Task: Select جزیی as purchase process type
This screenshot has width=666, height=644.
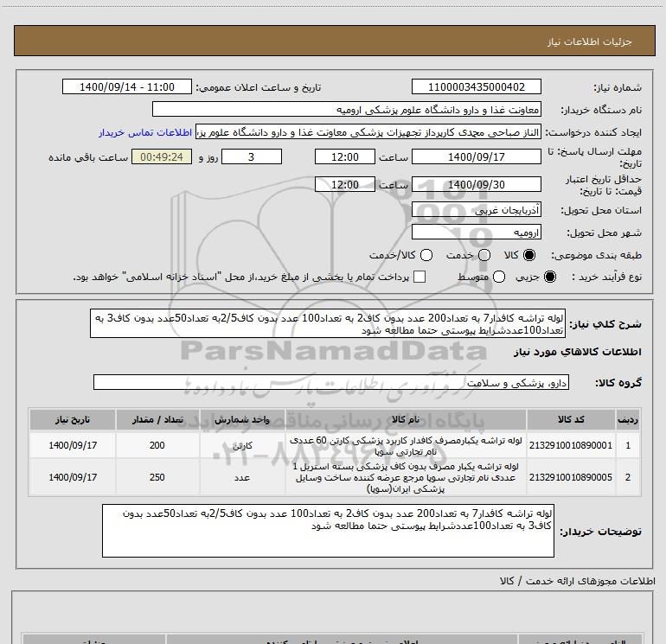Action: pos(550,277)
